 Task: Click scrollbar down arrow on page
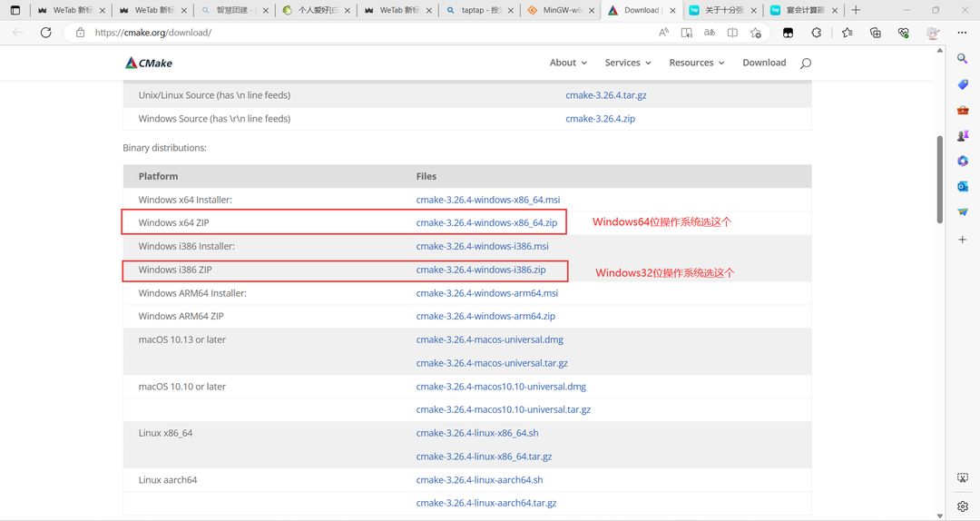click(x=939, y=516)
